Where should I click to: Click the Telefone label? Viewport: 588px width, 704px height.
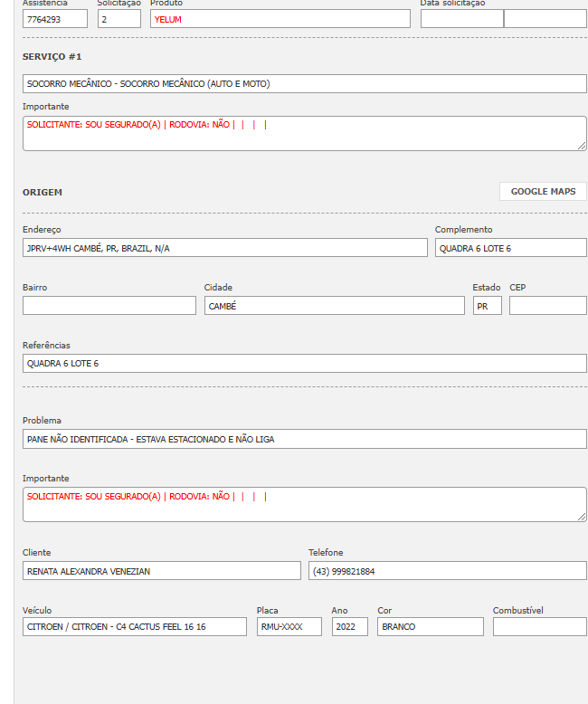pyautogui.click(x=326, y=553)
